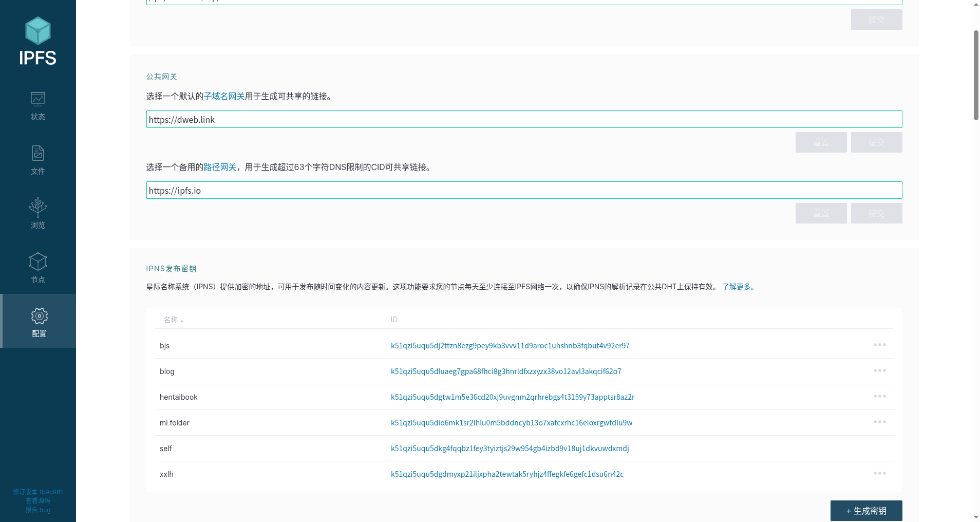
Task: Open the mi folder key ID link
Action: (512, 423)
